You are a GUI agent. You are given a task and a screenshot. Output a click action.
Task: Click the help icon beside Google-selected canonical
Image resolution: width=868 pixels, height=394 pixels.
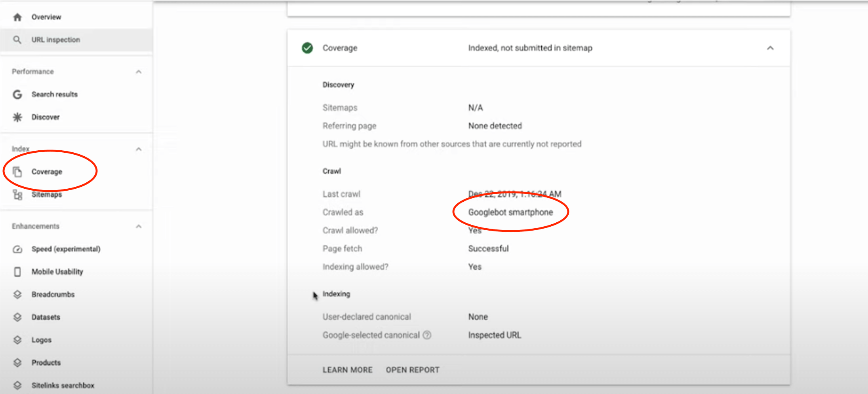[x=427, y=335]
